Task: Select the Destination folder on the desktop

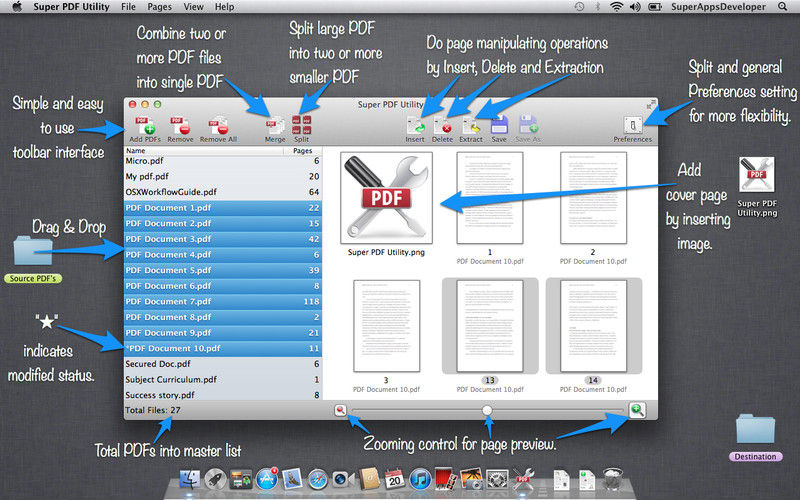Action: [x=756, y=429]
